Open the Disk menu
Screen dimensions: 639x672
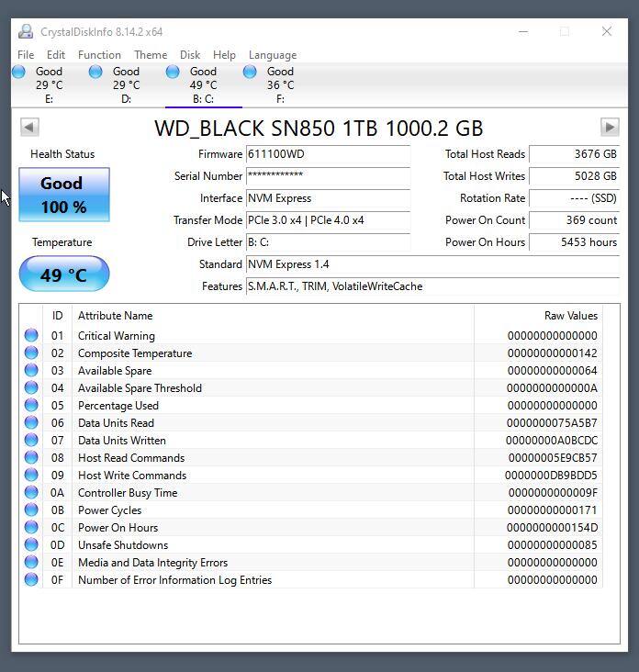pos(190,55)
